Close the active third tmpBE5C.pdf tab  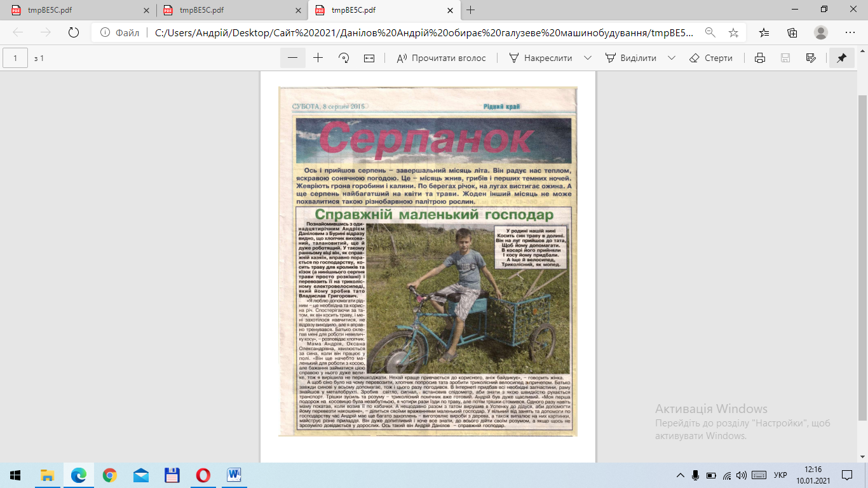coord(449,10)
